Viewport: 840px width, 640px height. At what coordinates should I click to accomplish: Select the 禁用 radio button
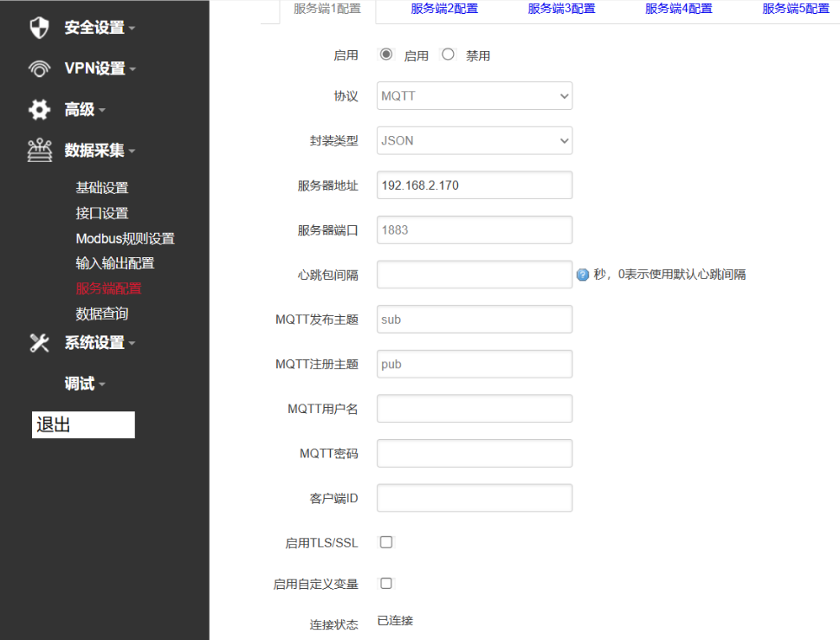point(448,55)
